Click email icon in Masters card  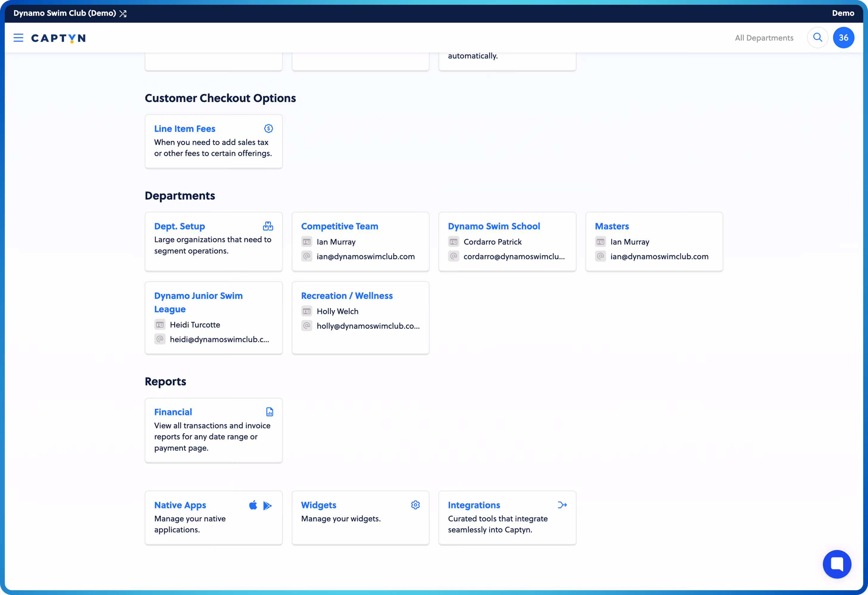point(600,256)
